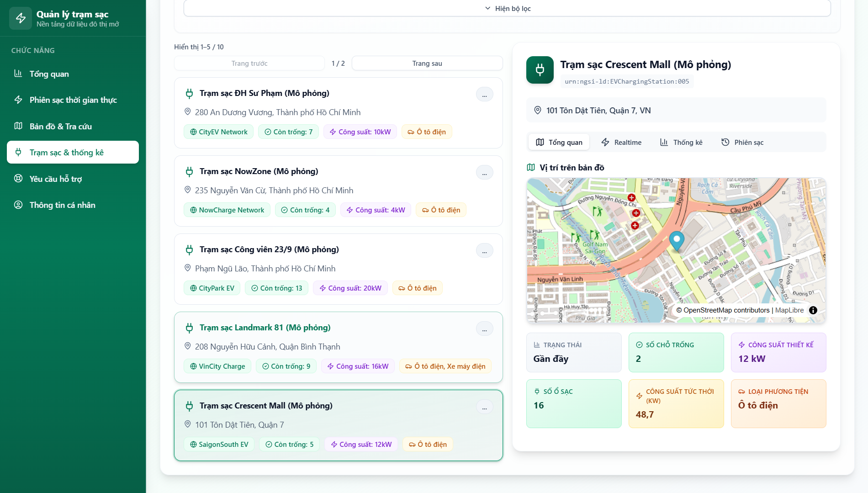Screen dimensions: 868x493
Task: Click the green plug icon beside Crescent Mall title
Action: pyautogui.click(x=540, y=70)
